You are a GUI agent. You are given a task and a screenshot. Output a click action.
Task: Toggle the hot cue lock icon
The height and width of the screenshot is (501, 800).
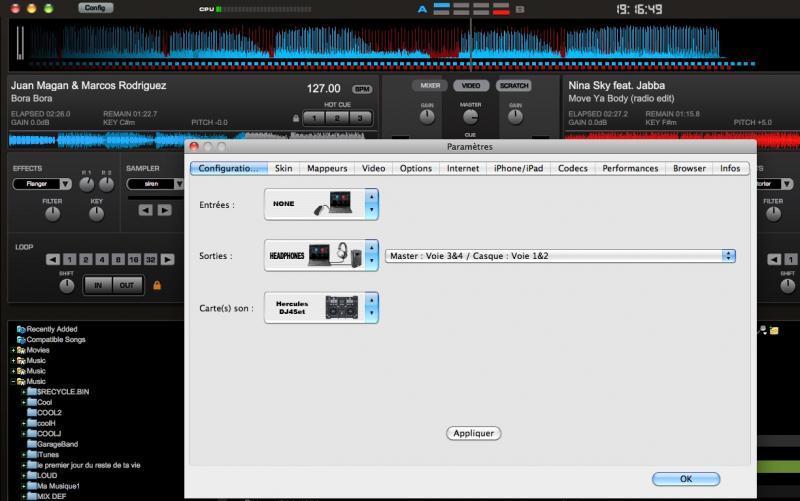tap(296, 118)
